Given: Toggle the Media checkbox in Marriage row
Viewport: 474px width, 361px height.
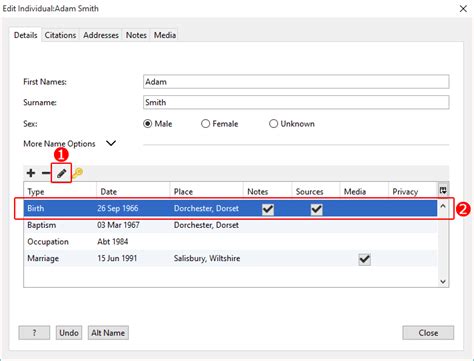Looking at the screenshot, I should click(364, 259).
